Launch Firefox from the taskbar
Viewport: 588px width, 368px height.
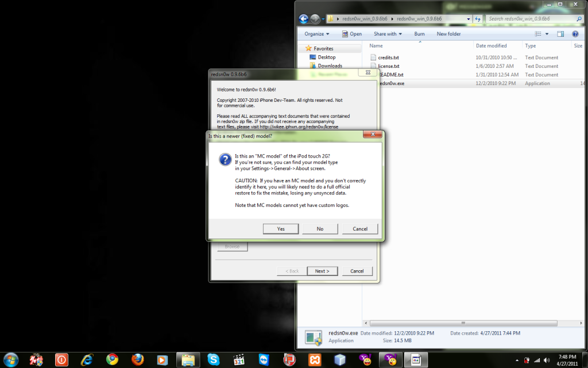tap(137, 359)
